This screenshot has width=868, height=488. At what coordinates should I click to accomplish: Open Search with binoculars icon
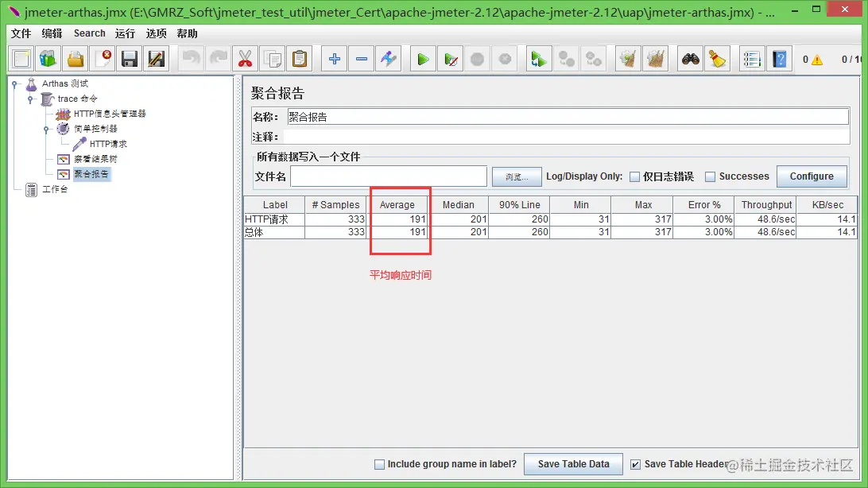pyautogui.click(x=690, y=59)
